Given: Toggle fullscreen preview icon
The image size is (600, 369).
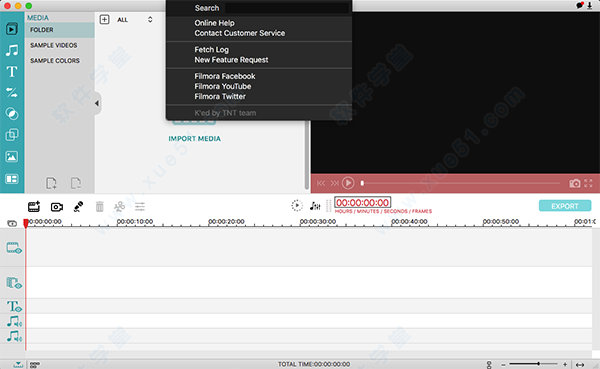Looking at the screenshot, I should 589,183.
